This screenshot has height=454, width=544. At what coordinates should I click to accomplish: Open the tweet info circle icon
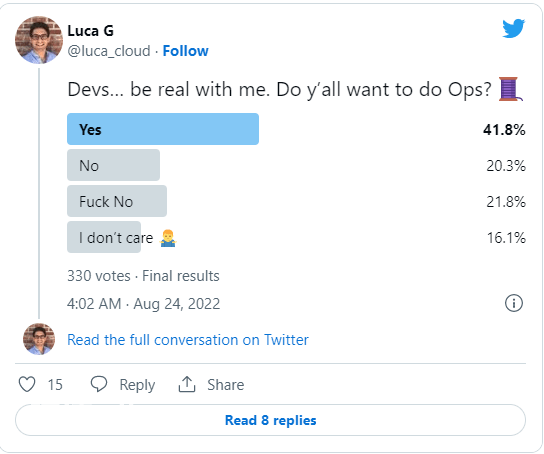[513, 303]
